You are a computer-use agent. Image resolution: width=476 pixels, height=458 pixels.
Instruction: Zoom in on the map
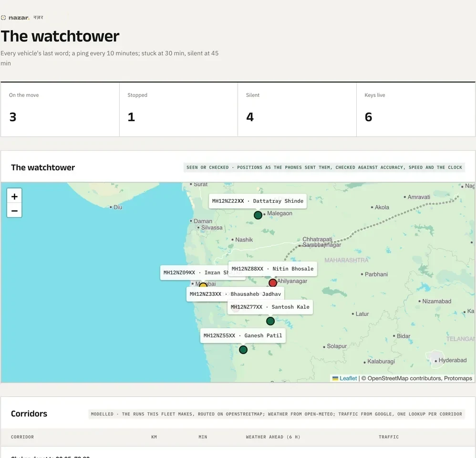pyautogui.click(x=14, y=196)
